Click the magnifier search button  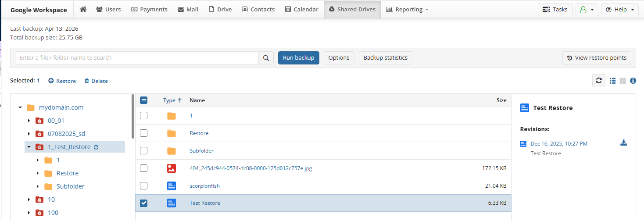[x=266, y=58]
